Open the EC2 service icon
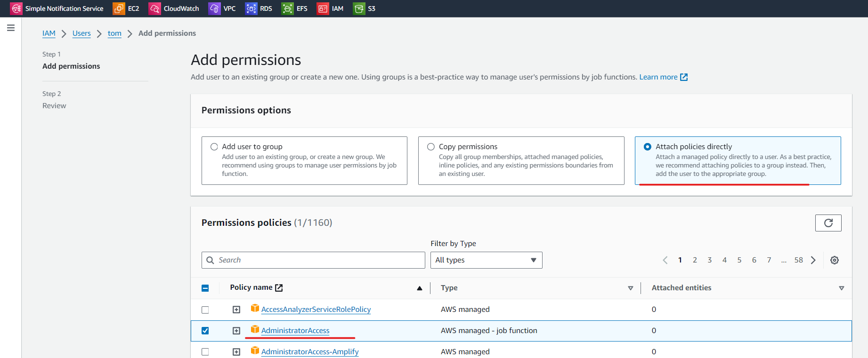Screen dimensions: 868x358 coord(119,8)
